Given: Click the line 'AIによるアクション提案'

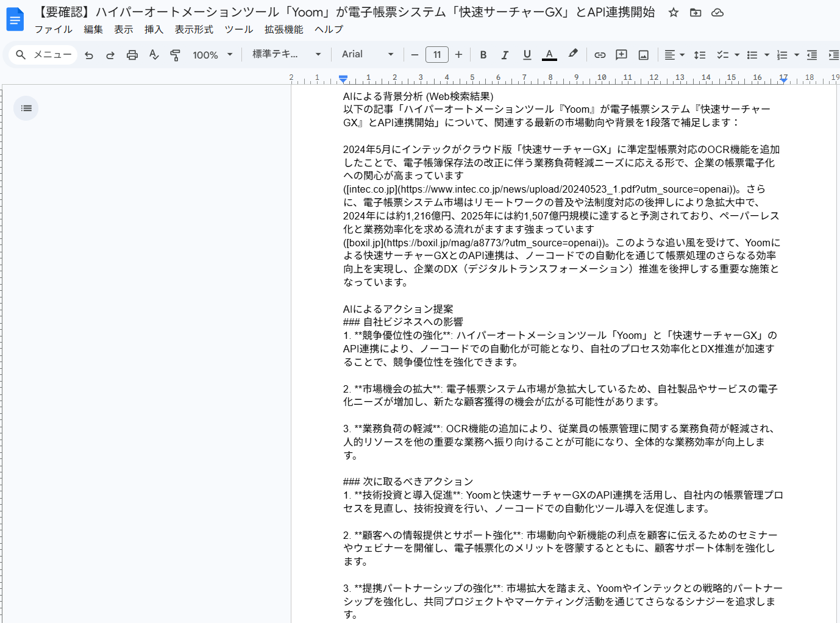Looking at the screenshot, I should 398,309.
